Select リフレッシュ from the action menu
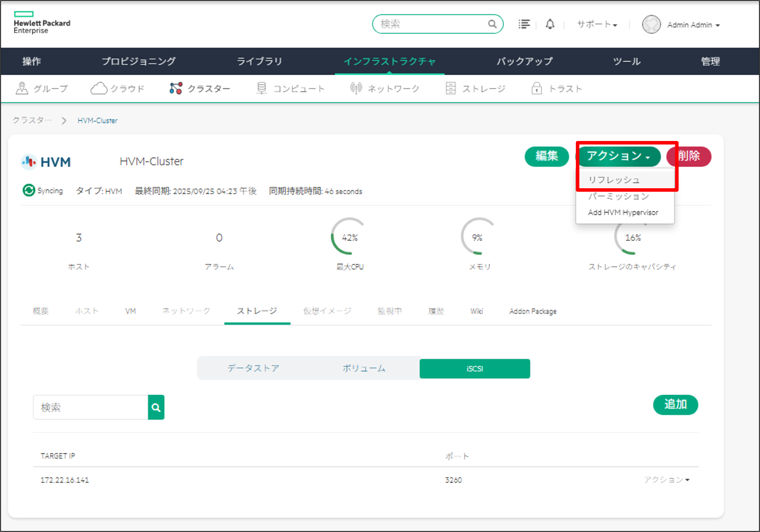 pyautogui.click(x=614, y=179)
